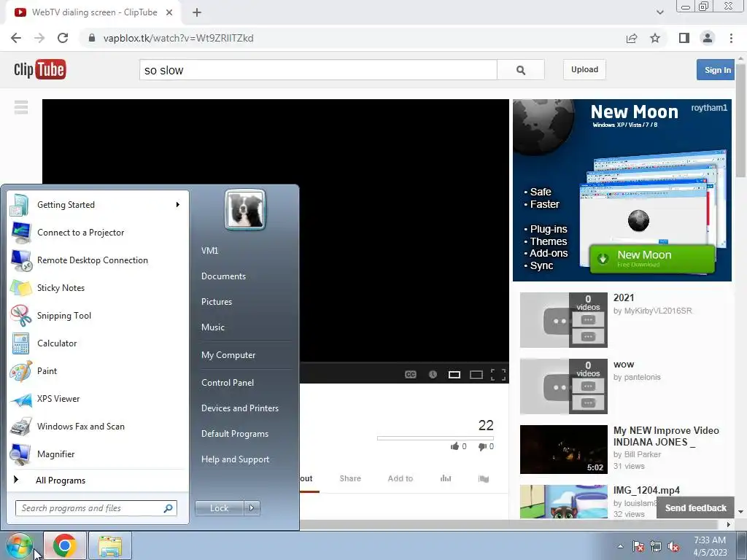Open Control Panel from Start menu
Image resolution: width=747 pixels, height=560 pixels.
[228, 383]
